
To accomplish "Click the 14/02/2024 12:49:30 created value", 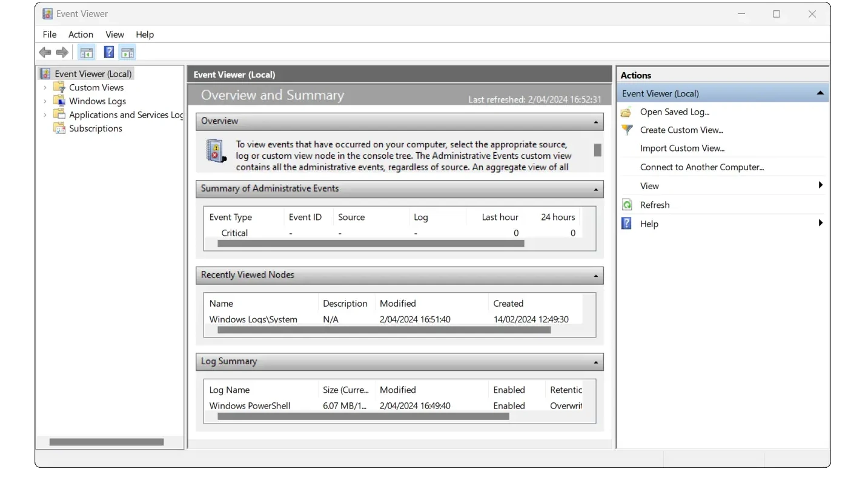I will point(531,319).
